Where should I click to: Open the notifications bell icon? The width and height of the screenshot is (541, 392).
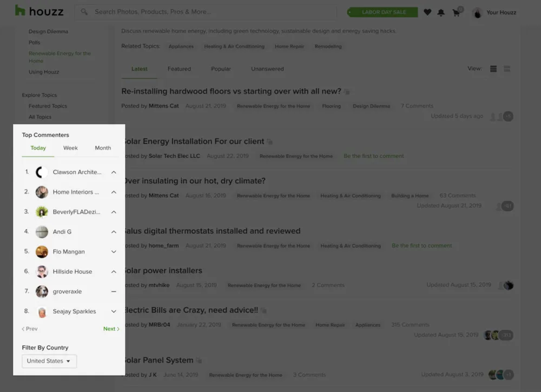click(x=441, y=12)
